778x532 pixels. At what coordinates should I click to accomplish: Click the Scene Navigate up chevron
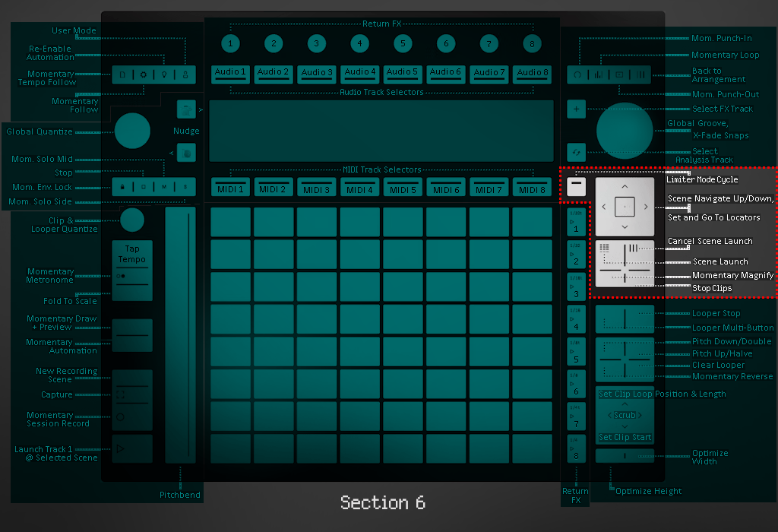625,185
